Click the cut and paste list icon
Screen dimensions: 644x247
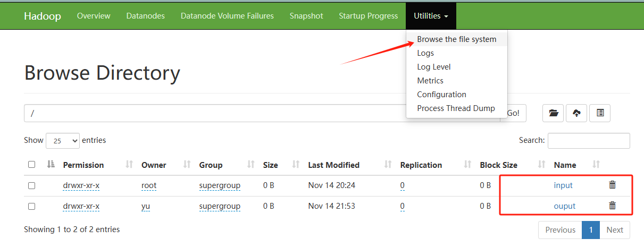(x=600, y=113)
